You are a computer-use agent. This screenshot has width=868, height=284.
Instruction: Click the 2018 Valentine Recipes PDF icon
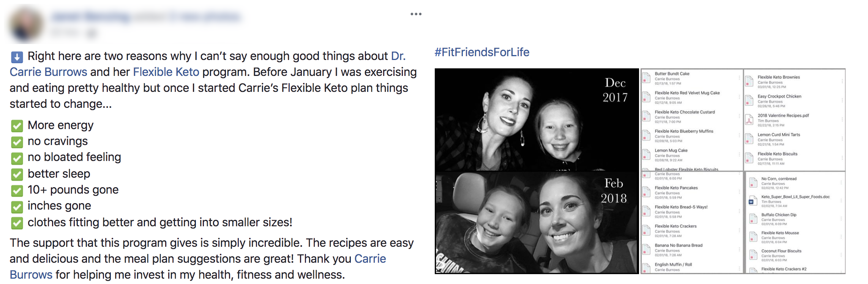click(x=749, y=120)
